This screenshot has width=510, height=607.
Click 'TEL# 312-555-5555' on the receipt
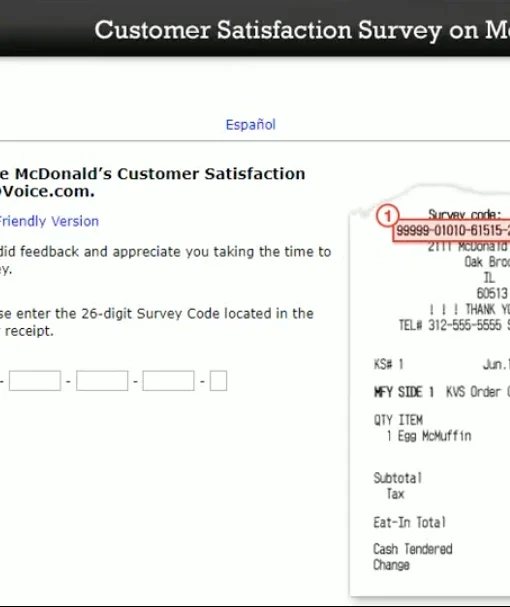(x=450, y=325)
